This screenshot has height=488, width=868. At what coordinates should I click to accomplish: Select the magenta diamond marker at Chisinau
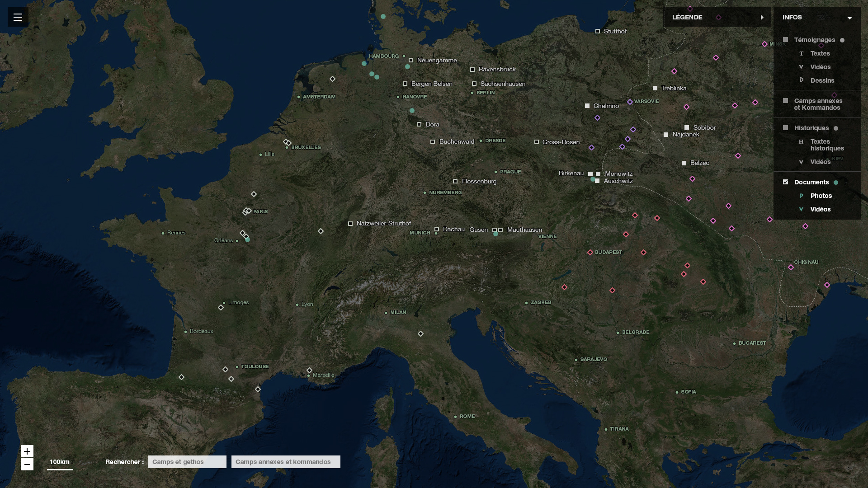coord(791,267)
